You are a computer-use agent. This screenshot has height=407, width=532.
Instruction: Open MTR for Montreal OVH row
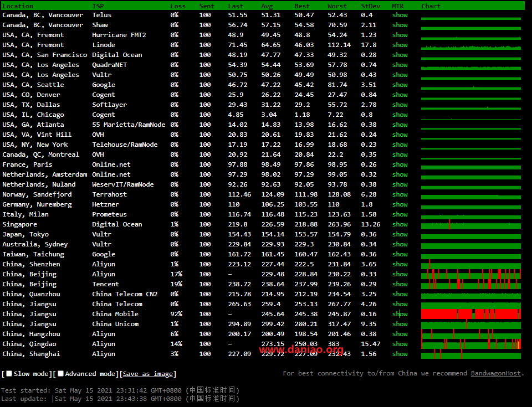pyautogui.click(x=400, y=154)
